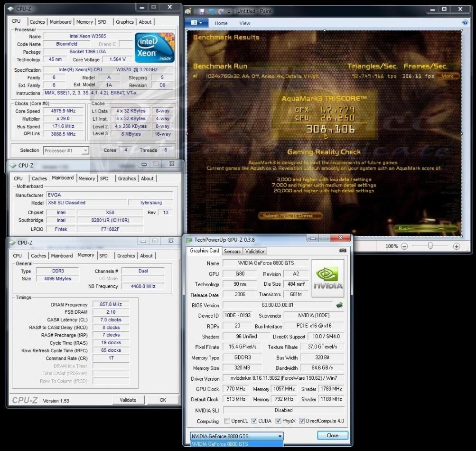This screenshot has width=476, height=451.
Task: Toggle the OpenCL checkbox in GPU-Z
Action: pyautogui.click(x=227, y=421)
